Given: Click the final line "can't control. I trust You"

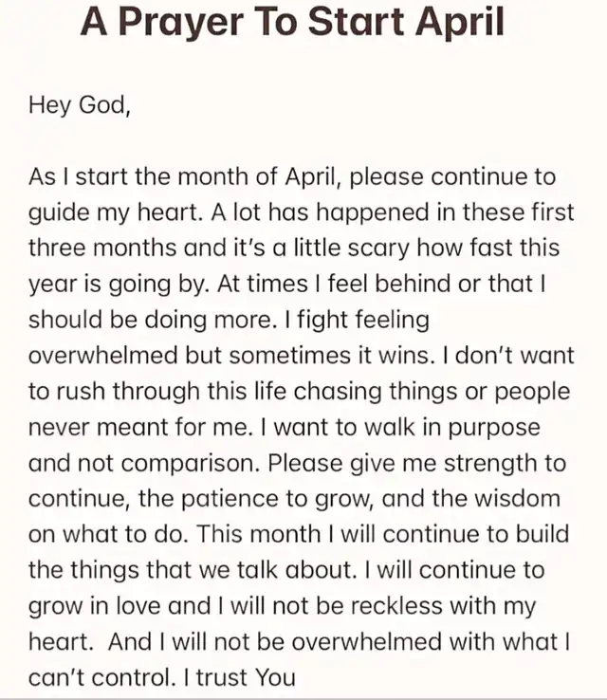Looking at the screenshot, I should point(162,678).
